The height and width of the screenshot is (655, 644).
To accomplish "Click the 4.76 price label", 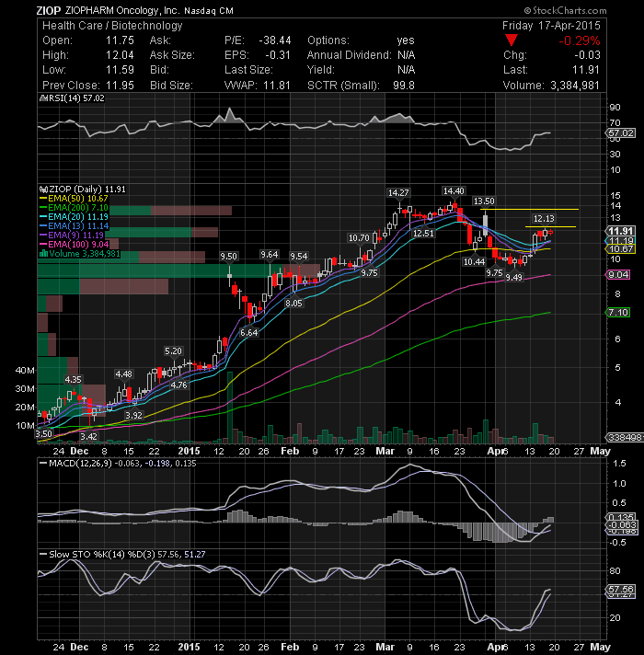I will tap(178, 385).
